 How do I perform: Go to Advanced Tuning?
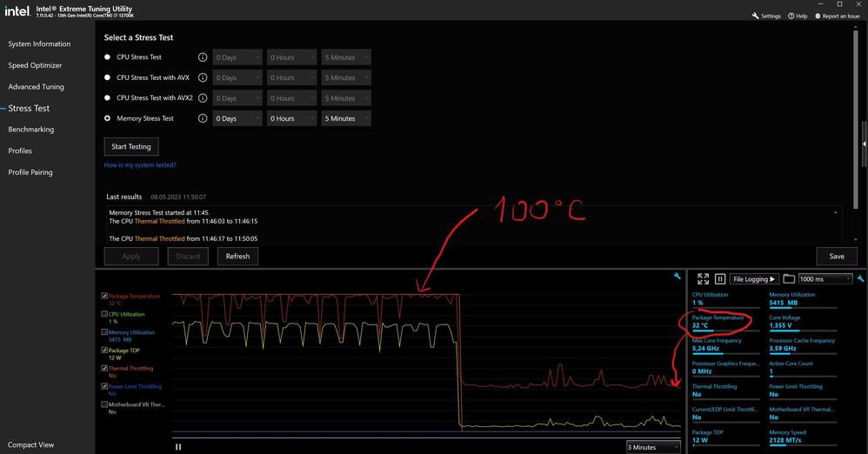(36, 87)
